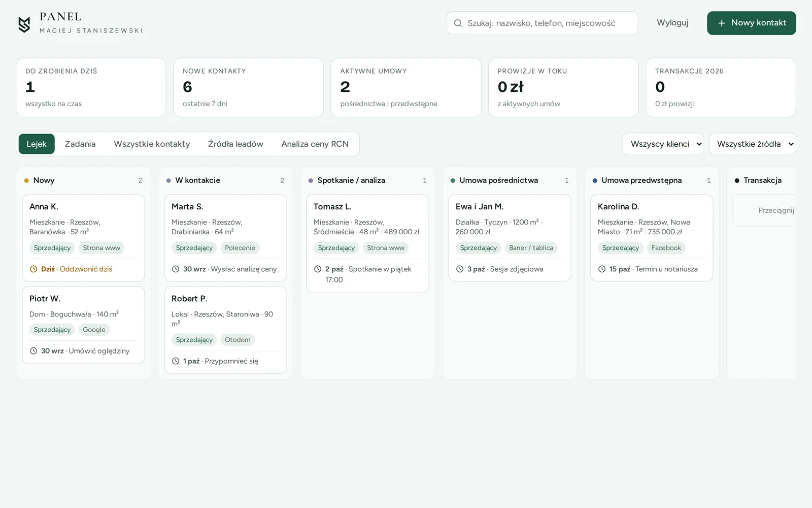Click the Maciej Staniszewski panel title

click(91, 30)
